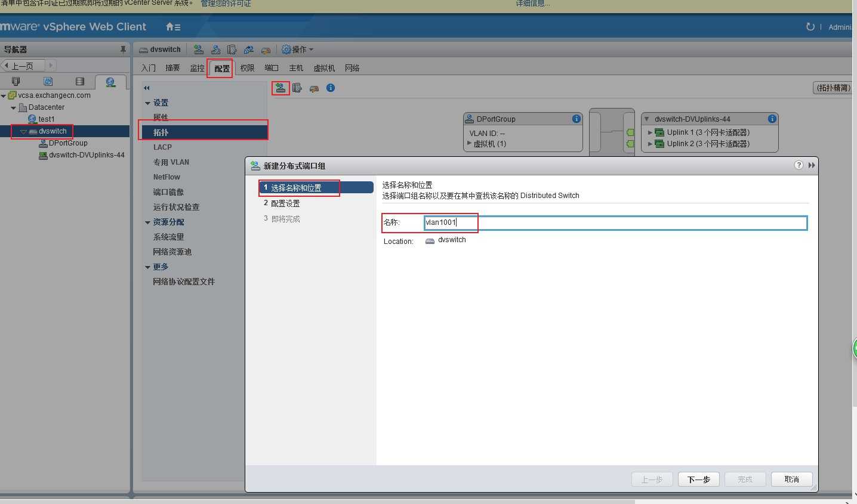
Task: Open info for DPortGroup in topology
Action: pyautogui.click(x=576, y=119)
